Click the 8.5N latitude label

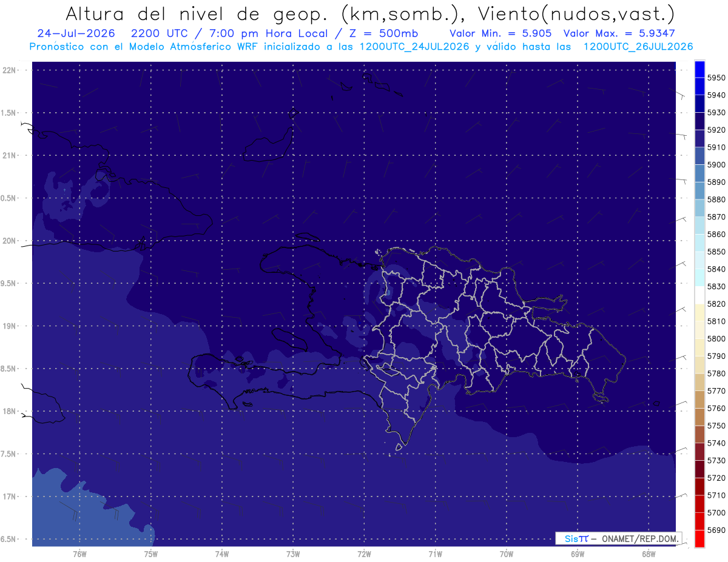pos(9,369)
